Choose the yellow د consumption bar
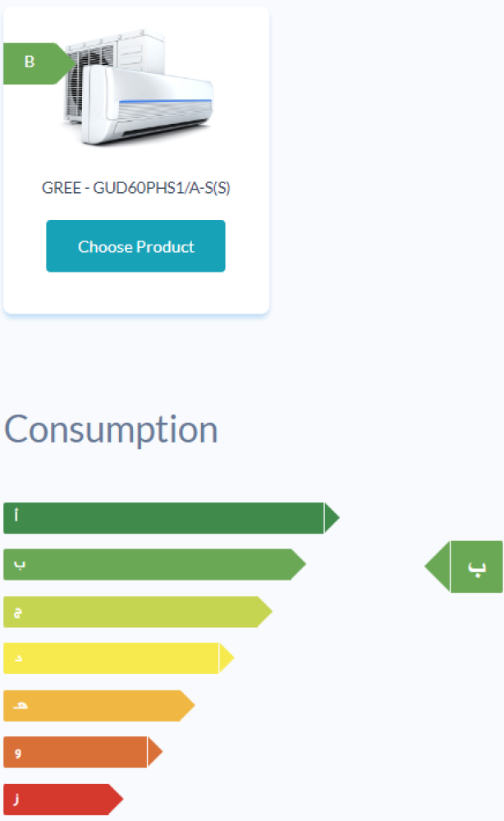Image resolution: width=504 pixels, height=821 pixels. [x=111, y=658]
